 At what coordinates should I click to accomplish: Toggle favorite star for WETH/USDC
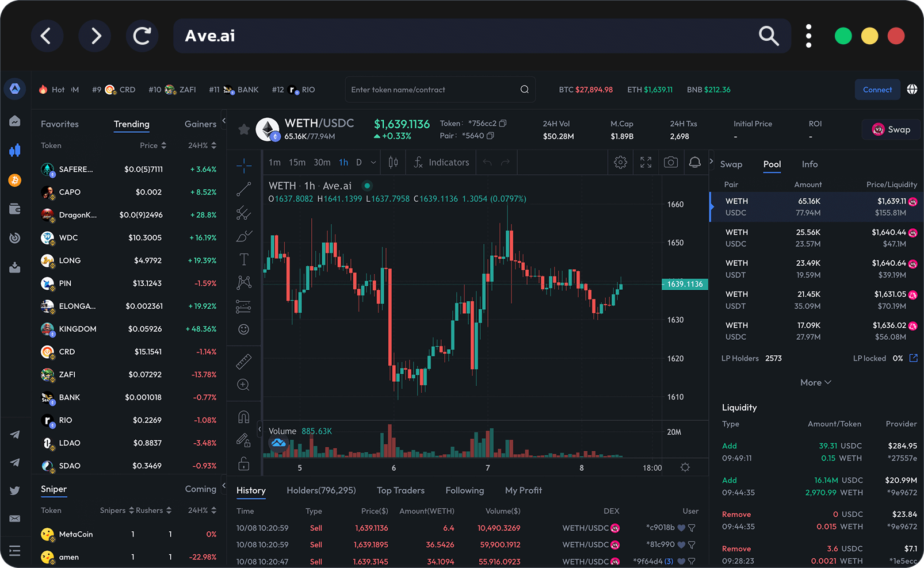[x=244, y=130]
